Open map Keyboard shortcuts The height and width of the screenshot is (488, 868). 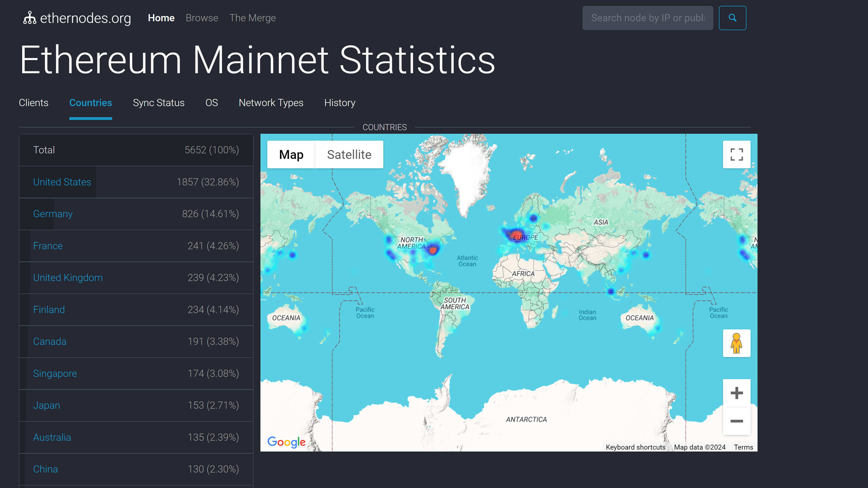pyautogui.click(x=635, y=447)
